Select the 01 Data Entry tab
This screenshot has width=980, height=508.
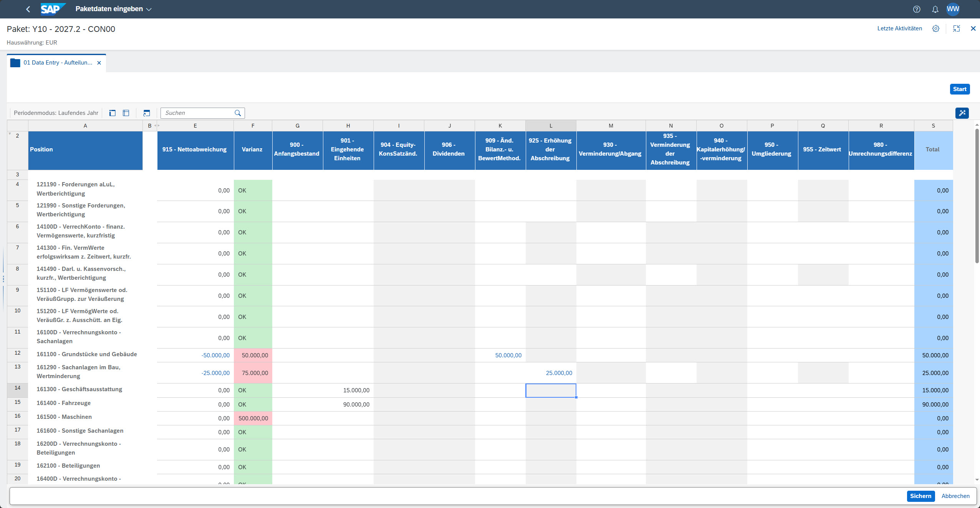coord(58,63)
